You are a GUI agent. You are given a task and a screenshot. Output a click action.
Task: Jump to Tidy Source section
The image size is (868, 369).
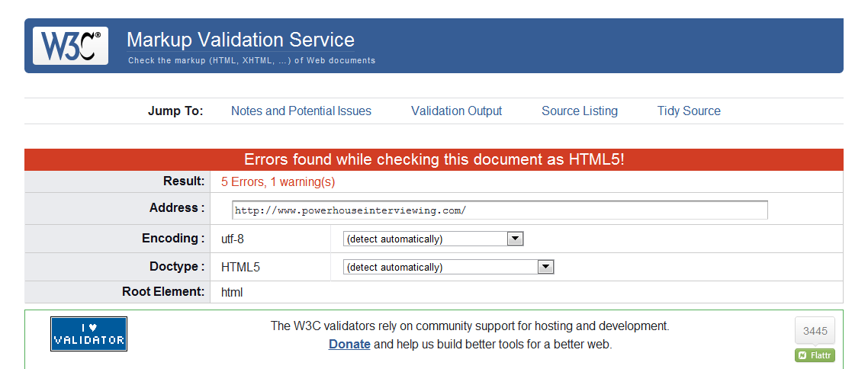tap(689, 111)
